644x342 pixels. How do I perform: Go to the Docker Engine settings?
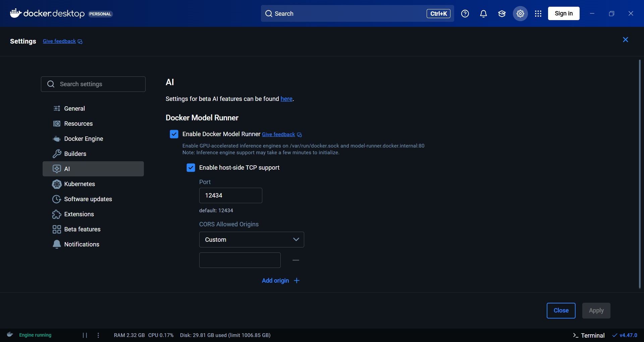93,139
